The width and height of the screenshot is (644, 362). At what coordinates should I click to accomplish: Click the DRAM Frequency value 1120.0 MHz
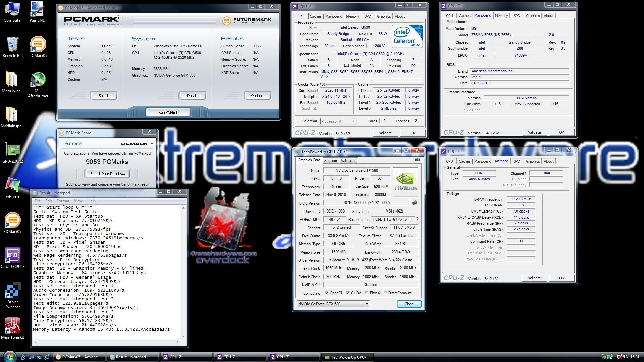(x=521, y=199)
